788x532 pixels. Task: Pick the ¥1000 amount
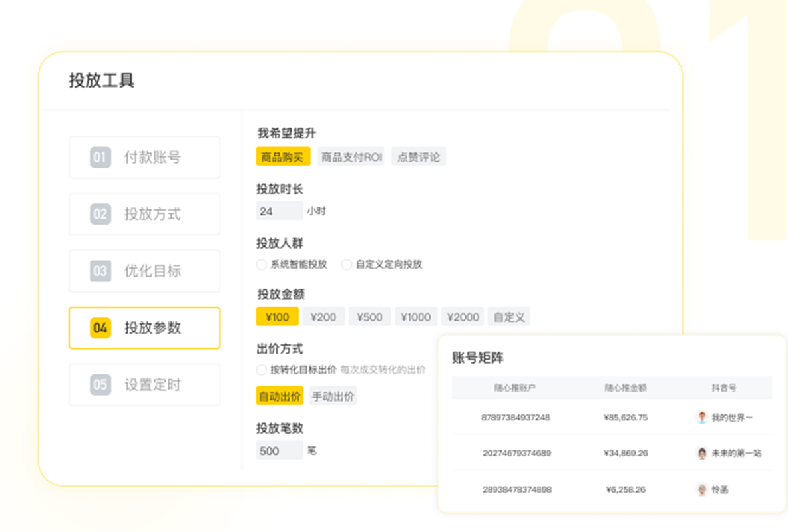(415, 317)
